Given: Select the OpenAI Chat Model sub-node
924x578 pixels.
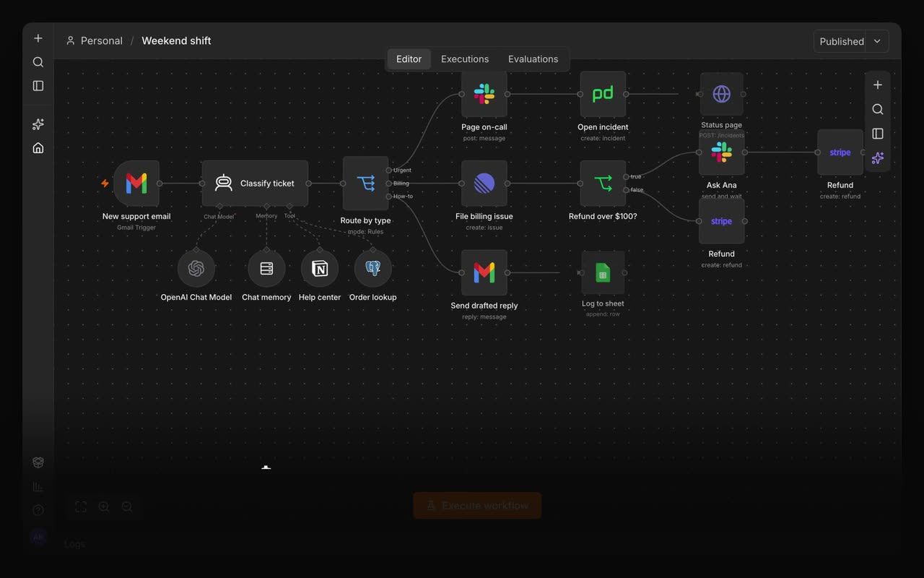Looking at the screenshot, I should 196,269.
